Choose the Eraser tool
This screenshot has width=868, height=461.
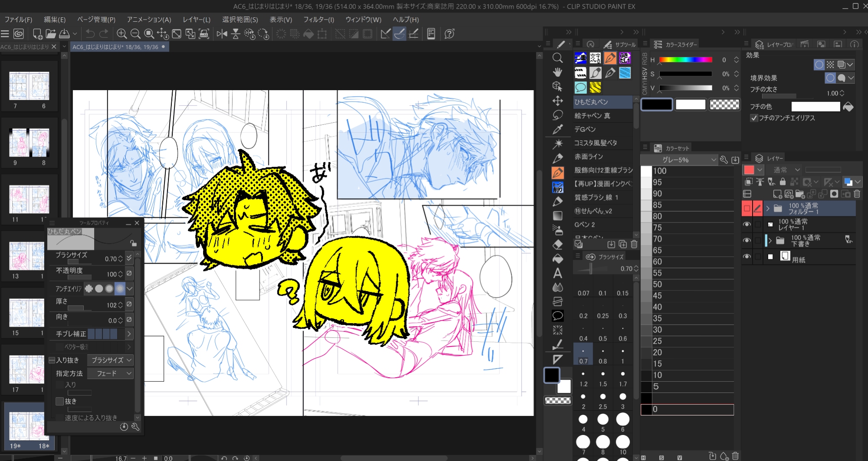pos(558,245)
